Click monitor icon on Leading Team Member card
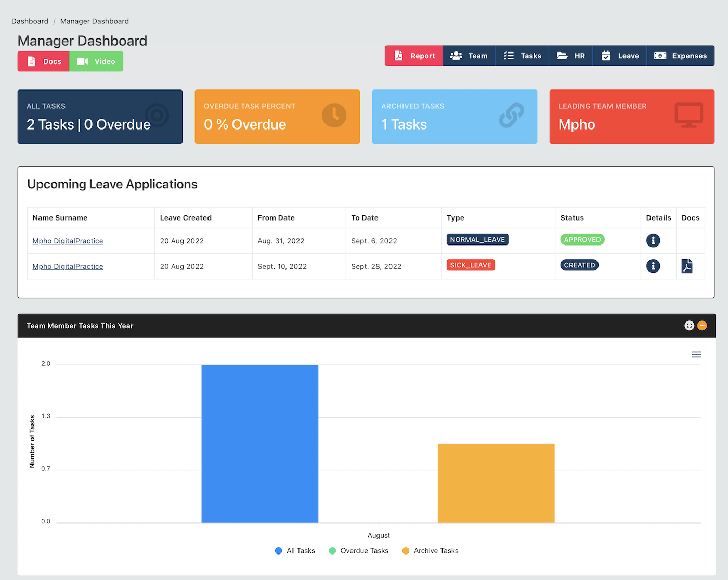The height and width of the screenshot is (580, 728). tap(689, 115)
